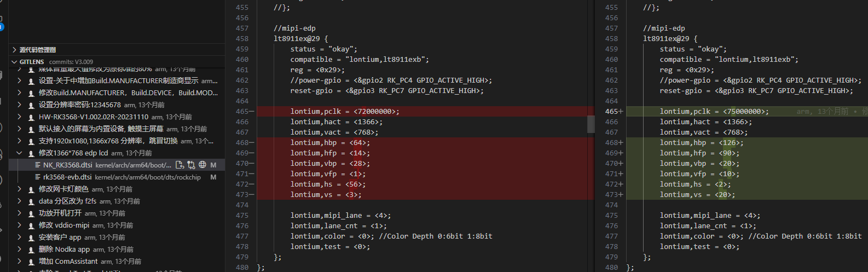Collapse the 修改1366*768 edp lcd commit

tap(20, 153)
